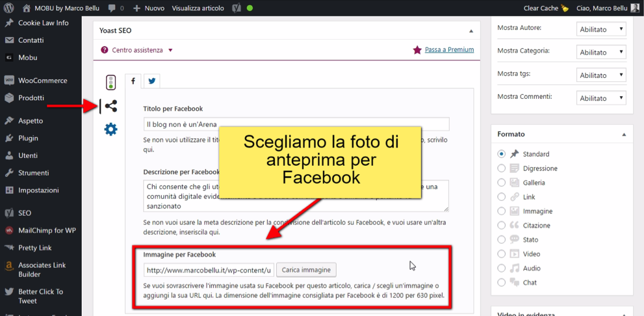Select the Video post format
Viewport: 644px width, 316px height.
click(x=502, y=254)
